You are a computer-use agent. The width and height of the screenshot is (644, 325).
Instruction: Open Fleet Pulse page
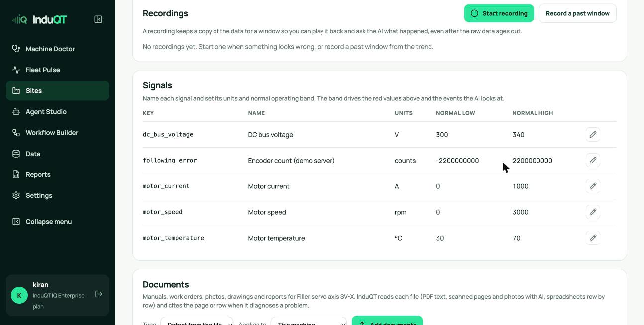[x=58, y=70]
